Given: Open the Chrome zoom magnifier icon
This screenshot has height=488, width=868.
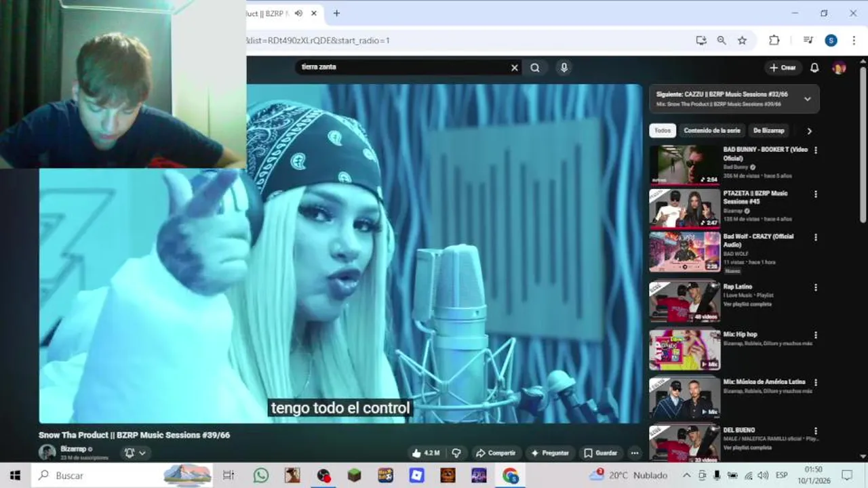Looking at the screenshot, I should 722,41.
